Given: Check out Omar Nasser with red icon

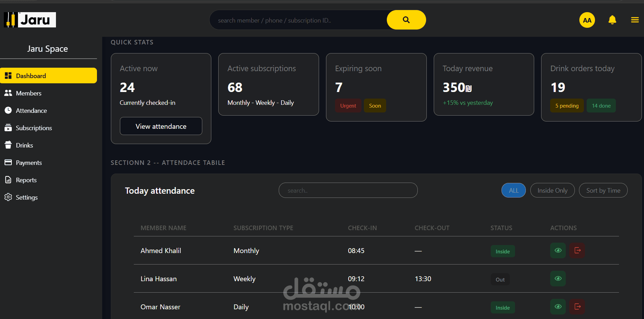Looking at the screenshot, I should pos(577,307).
